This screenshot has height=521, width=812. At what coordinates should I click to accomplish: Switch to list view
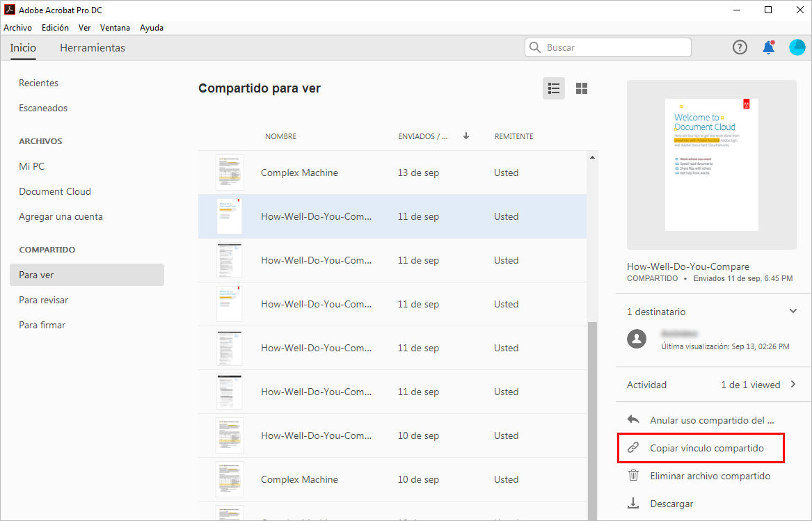[x=554, y=88]
